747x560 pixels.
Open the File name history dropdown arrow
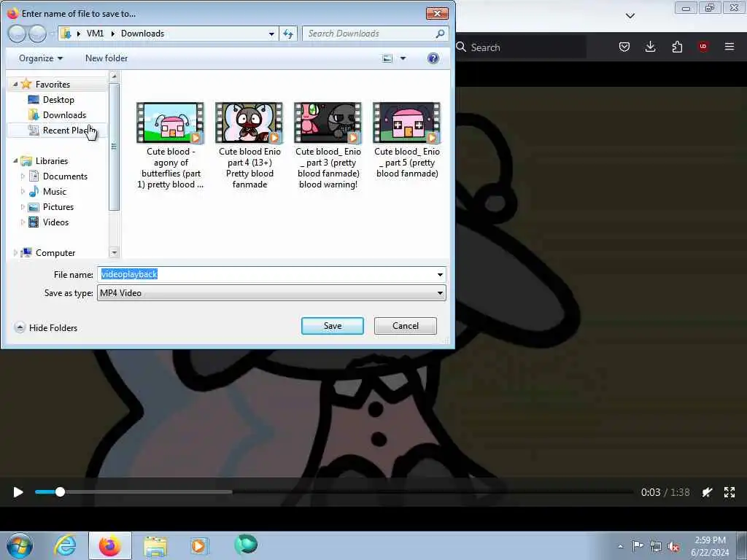pyautogui.click(x=440, y=274)
